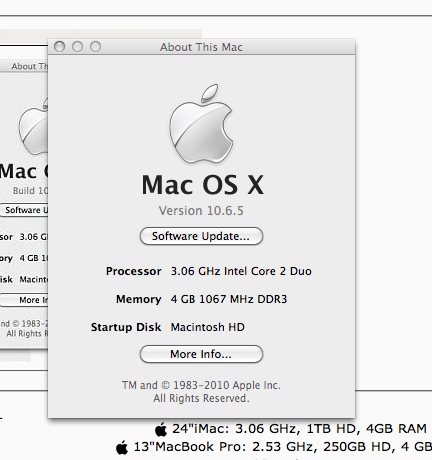Click the Memory label in the front window
This screenshot has width=432, height=460.
(x=139, y=299)
